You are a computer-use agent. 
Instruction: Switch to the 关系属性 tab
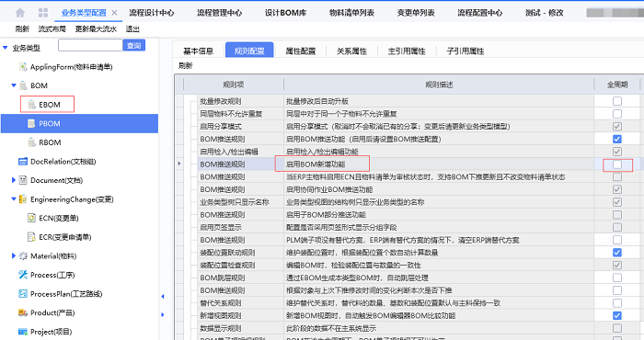(351, 51)
